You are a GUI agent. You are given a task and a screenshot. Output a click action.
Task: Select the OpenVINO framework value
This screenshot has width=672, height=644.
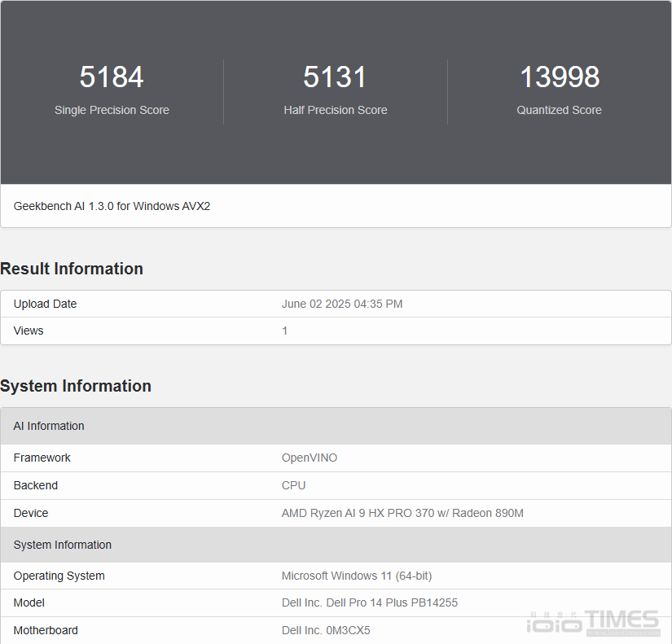coord(310,458)
